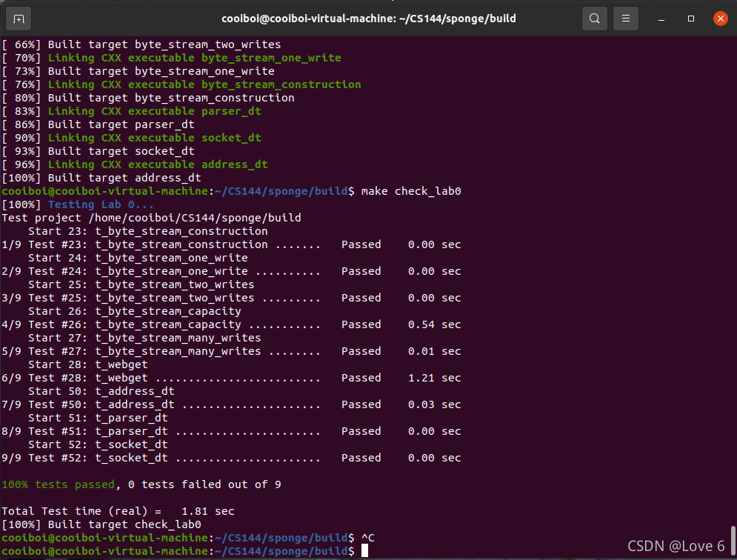Click the Test #27 t_byte_stream_many_writes result
This screenshot has height=560, width=737.
click(231, 351)
